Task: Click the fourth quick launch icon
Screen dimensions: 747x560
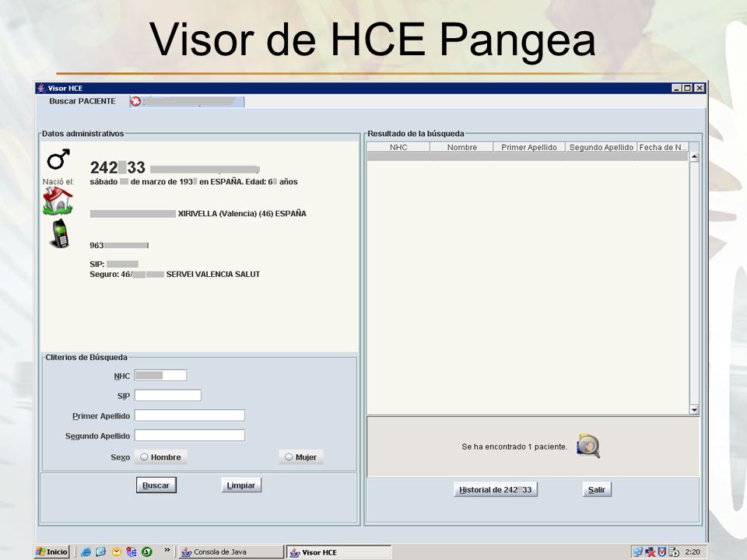Action: [x=132, y=552]
